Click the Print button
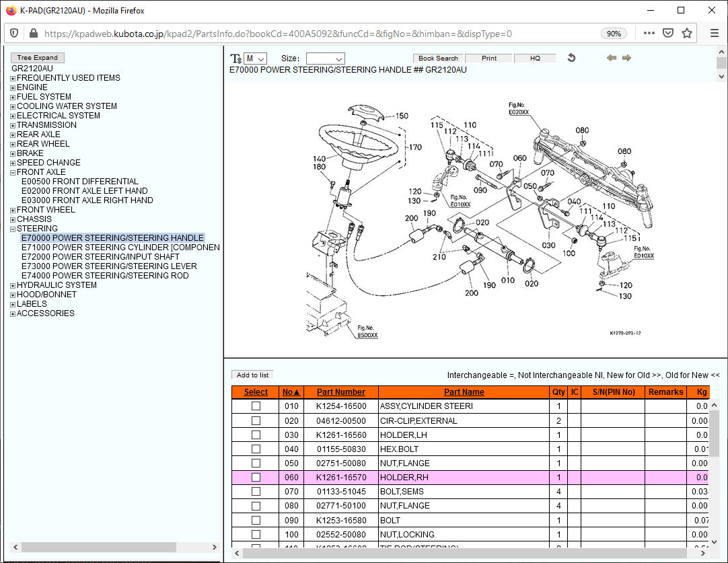 (x=489, y=58)
